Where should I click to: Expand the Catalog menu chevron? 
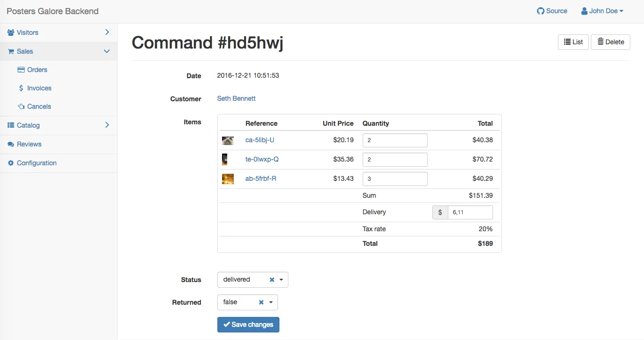pyautogui.click(x=107, y=125)
